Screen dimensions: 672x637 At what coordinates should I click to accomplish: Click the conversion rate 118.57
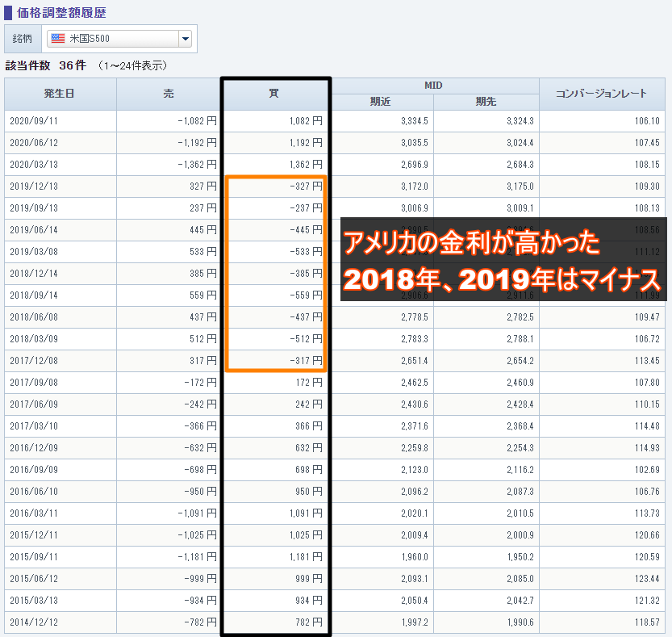tap(647, 622)
